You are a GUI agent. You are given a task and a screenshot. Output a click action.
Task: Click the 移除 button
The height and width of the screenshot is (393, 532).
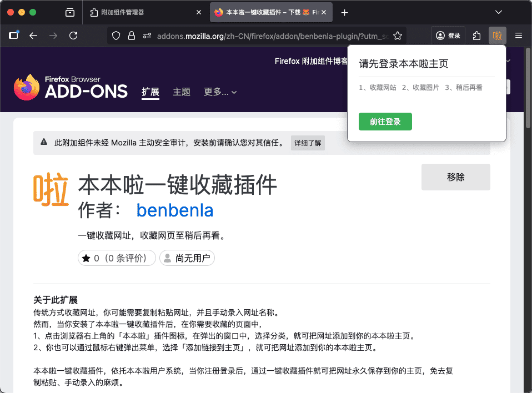point(455,177)
